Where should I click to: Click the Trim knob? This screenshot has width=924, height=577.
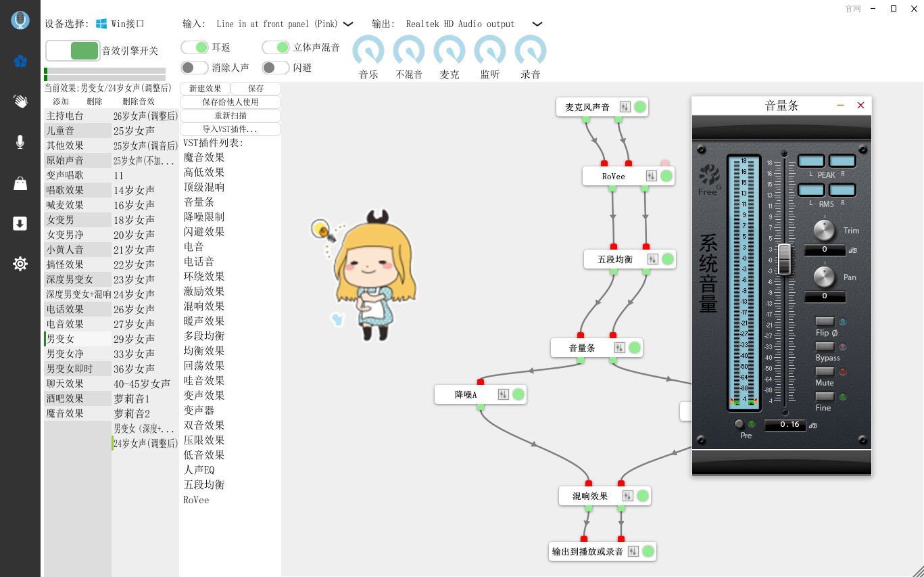(824, 231)
